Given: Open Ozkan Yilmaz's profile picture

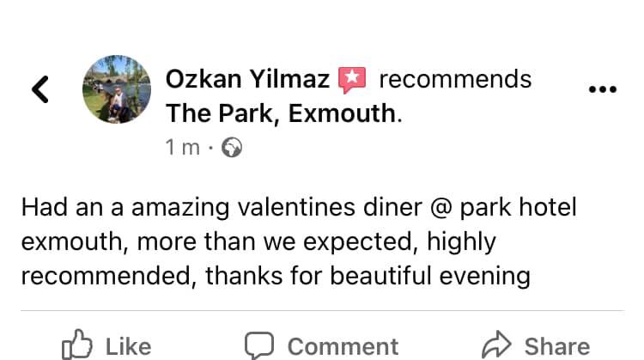Looking at the screenshot, I should [116, 89].
